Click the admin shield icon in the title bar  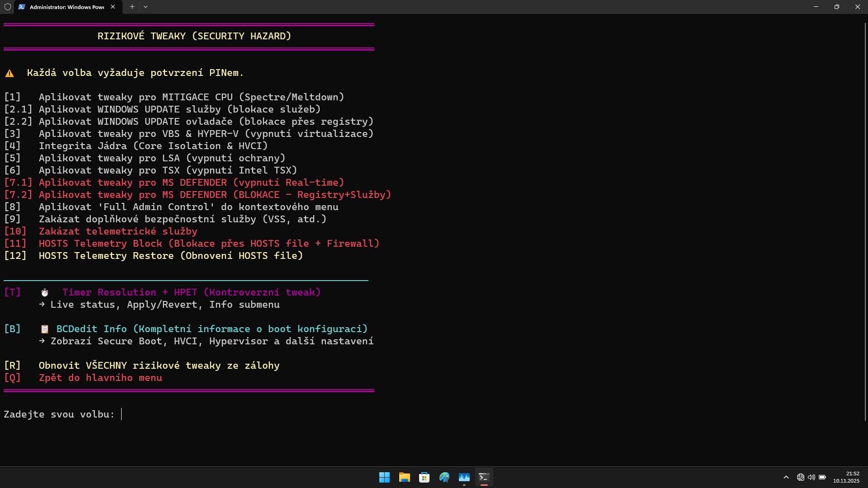click(7, 7)
